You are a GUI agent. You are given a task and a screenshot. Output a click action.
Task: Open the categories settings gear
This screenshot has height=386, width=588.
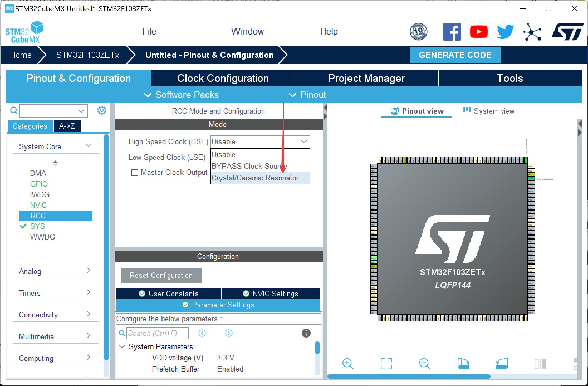coord(102,110)
